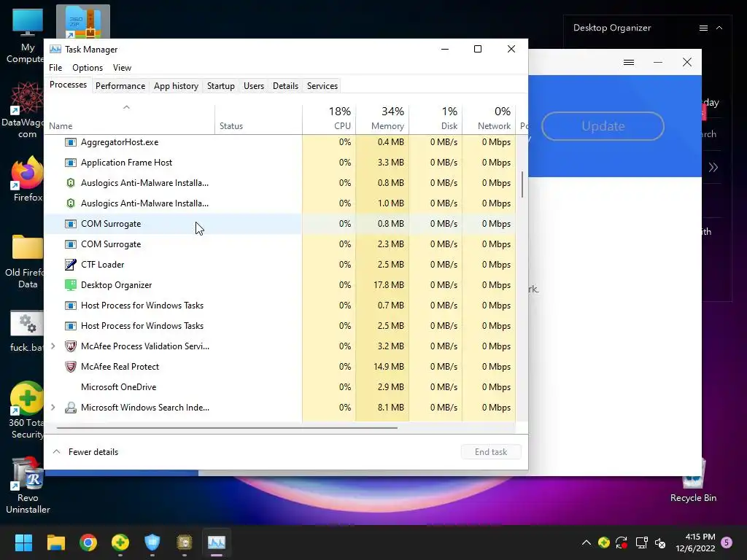Open the hamburger menu in the background window

point(629,63)
